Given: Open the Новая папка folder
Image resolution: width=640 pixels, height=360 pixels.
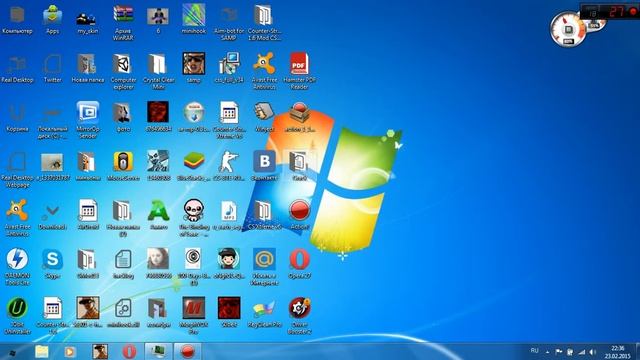Looking at the screenshot, I should click(87, 69).
